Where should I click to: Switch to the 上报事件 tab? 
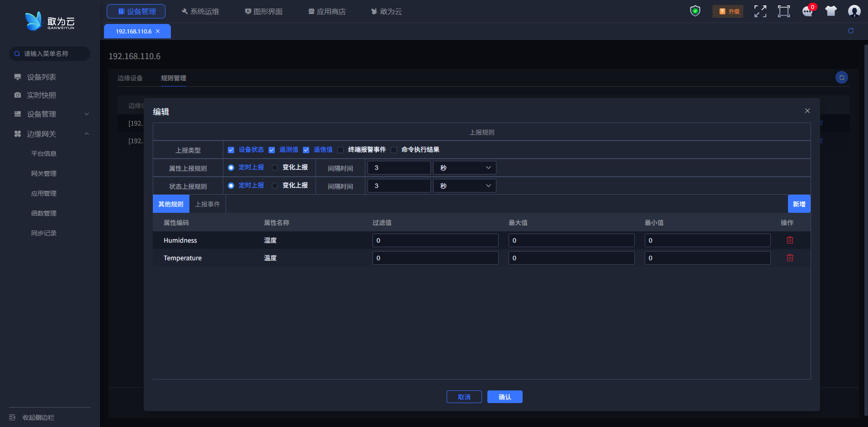click(x=208, y=204)
